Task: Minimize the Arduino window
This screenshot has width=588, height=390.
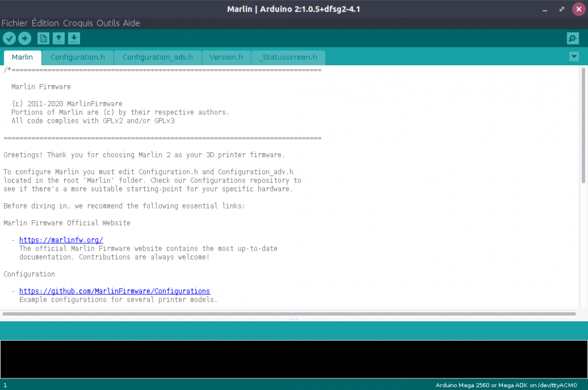Action: point(545,9)
